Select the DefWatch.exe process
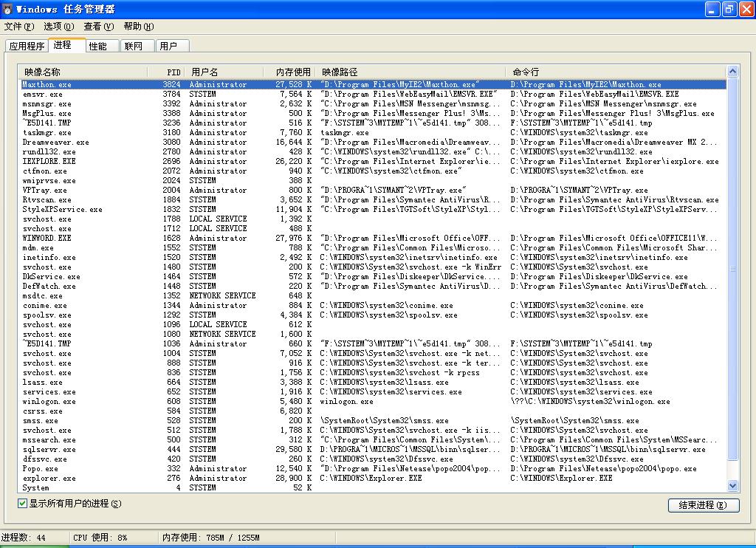The height and width of the screenshot is (548, 756). (x=374, y=287)
